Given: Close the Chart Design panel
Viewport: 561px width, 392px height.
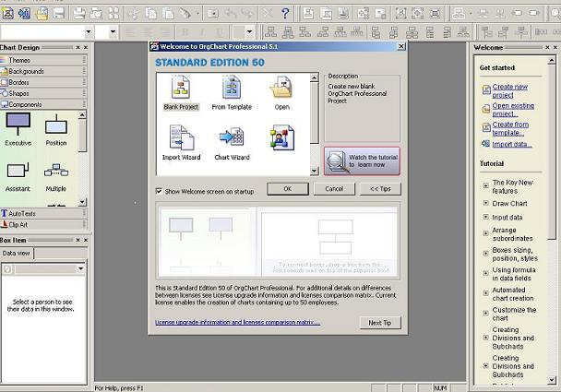Looking at the screenshot, I should (x=86, y=47).
